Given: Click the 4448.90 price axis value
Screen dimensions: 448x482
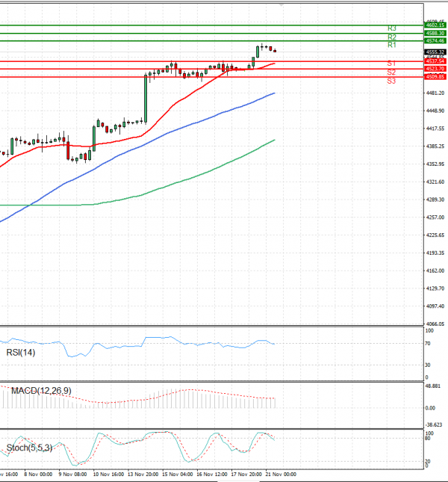Looking at the screenshot, I should (435, 111).
